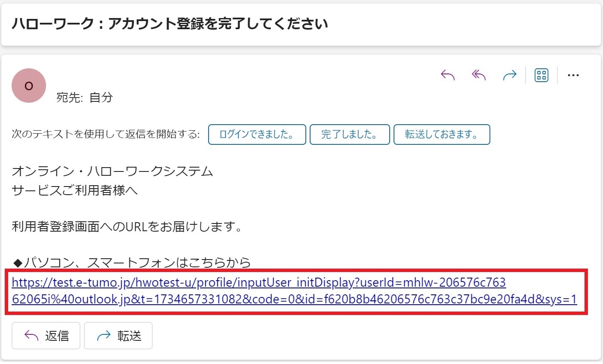Click the label "次のテキストを使用して返信を開始する:"
Image resolution: width=603 pixels, height=364 pixels.
106,135
